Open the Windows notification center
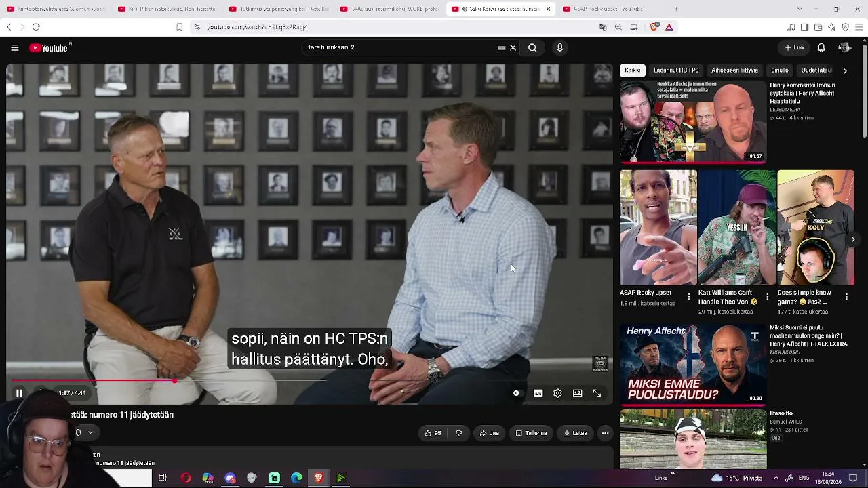Viewport: 868px width, 488px height. (x=853, y=478)
